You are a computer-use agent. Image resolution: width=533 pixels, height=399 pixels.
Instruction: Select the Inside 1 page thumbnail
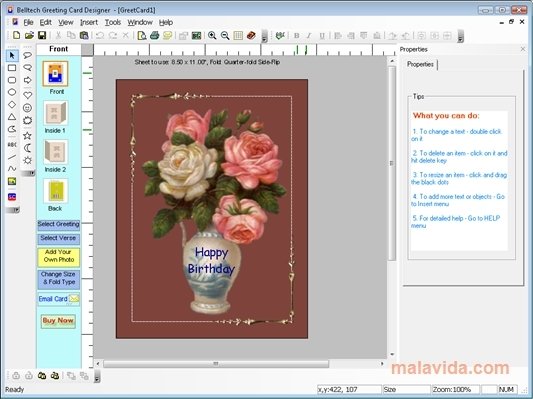(x=55, y=113)
